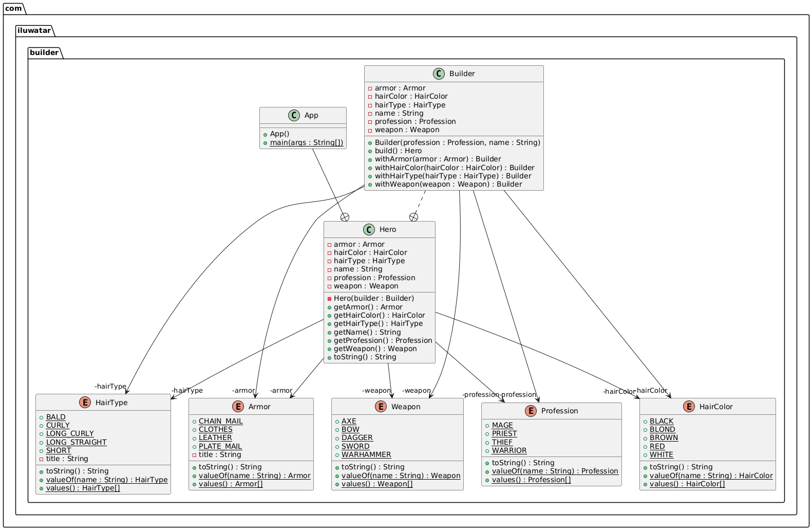Click valueOf(name : String) : Armor method
This screenshot has height=530, width=812.
click(255, 475)
